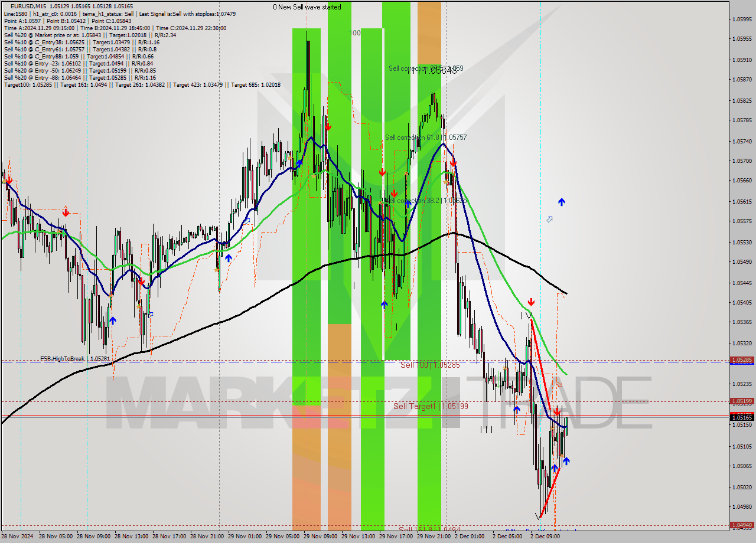756x543 pixels.
Task: Click the '2 Dec 01:00' time axis label
Action: pos(470,537)
